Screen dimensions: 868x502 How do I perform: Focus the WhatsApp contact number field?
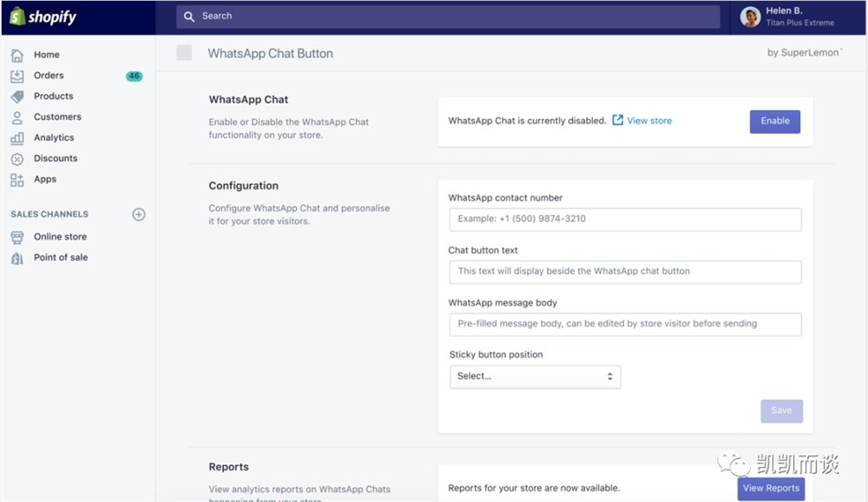coord(626,220)
